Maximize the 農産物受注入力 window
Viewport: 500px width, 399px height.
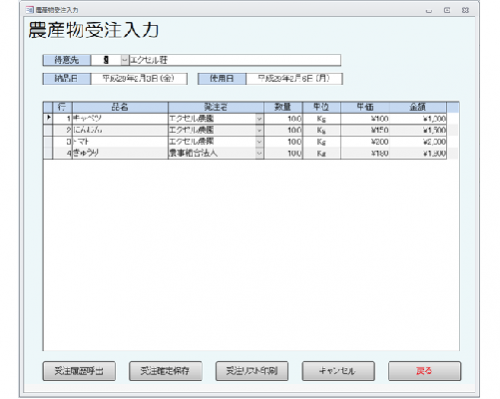(x=447, y=10)
